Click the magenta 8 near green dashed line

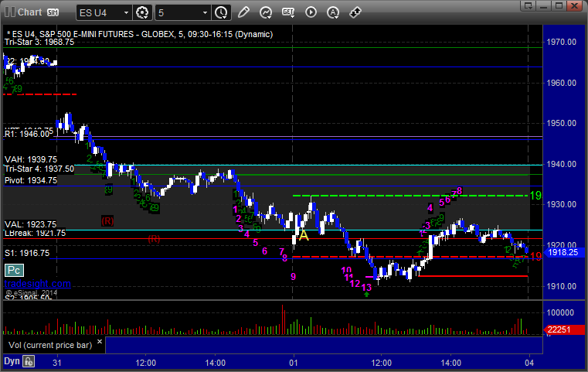[460, 191]
